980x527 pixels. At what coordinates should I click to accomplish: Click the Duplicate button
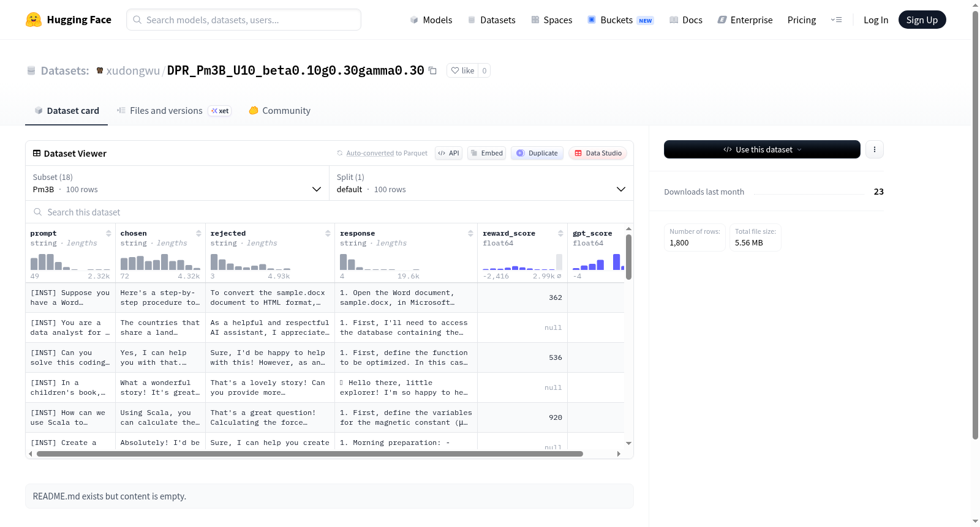537,153
